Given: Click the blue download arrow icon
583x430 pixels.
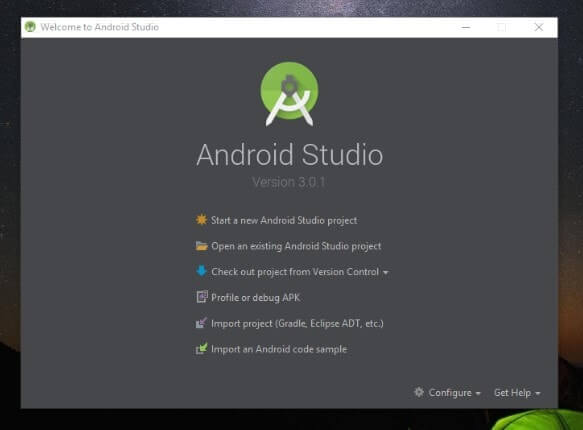Looking at the screenshot, I should pos(201,271).
